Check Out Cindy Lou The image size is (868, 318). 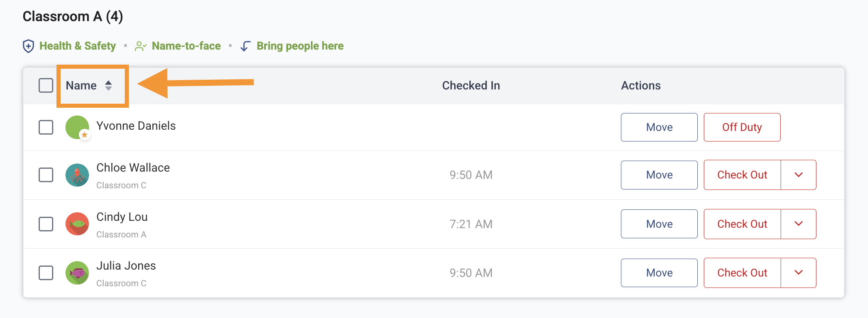pyautogui.click(x=742, y=224)
